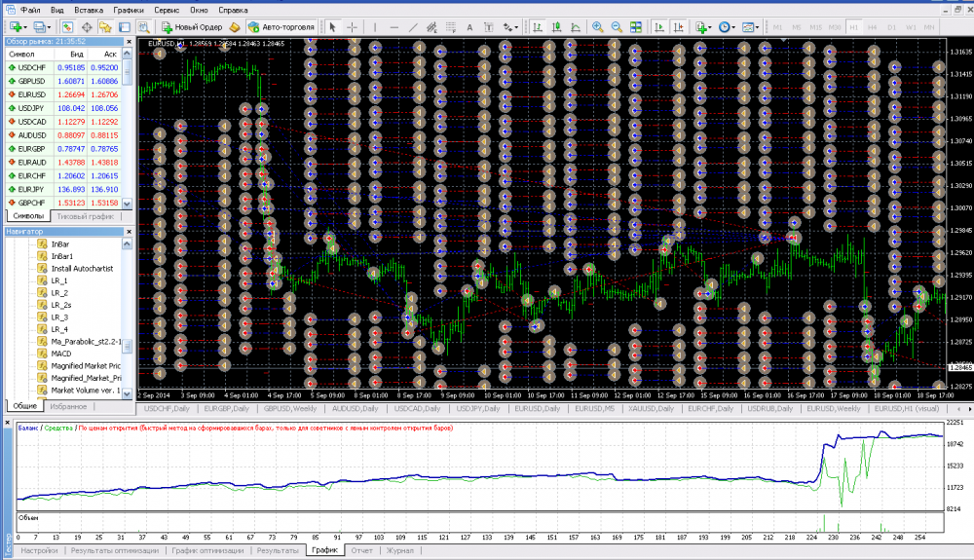Select Install Autochartist in Navigator
This screenshot has height=560, width=974.
click(x=82, y=269)
